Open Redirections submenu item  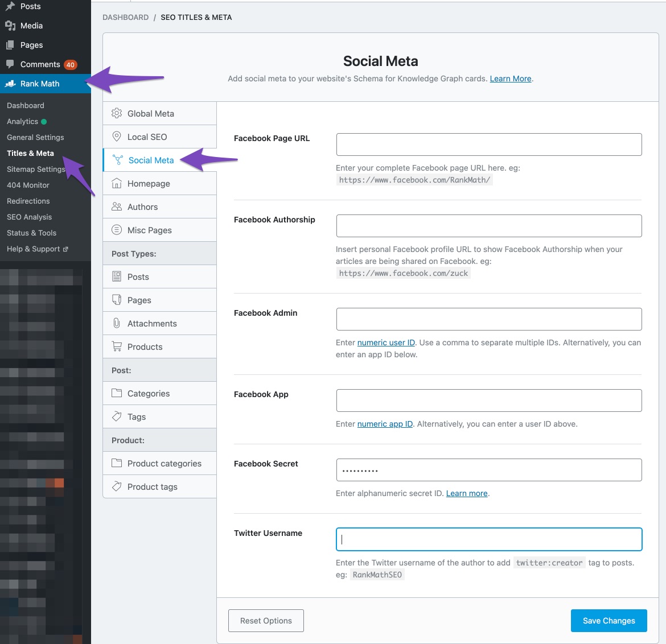[28, 201]
